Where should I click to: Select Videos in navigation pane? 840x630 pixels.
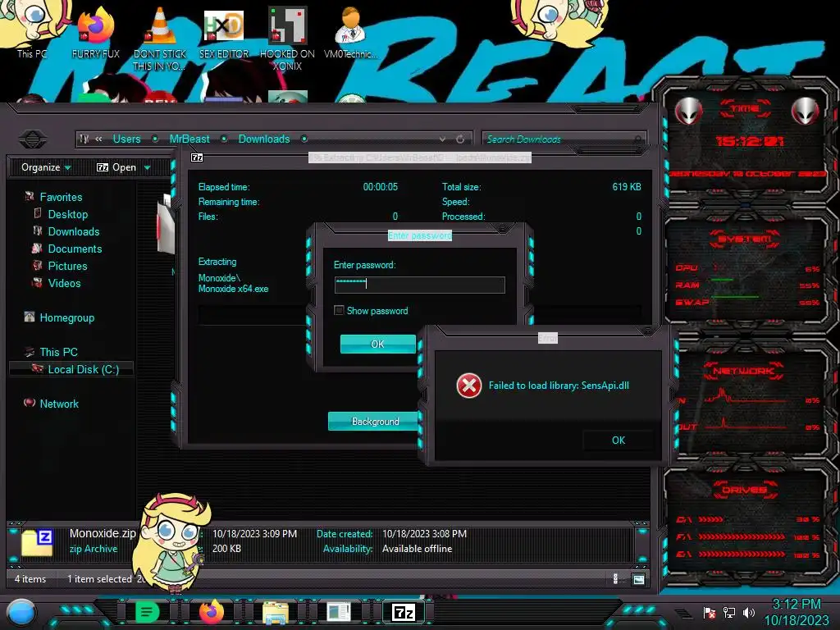[x=64, y=283]
